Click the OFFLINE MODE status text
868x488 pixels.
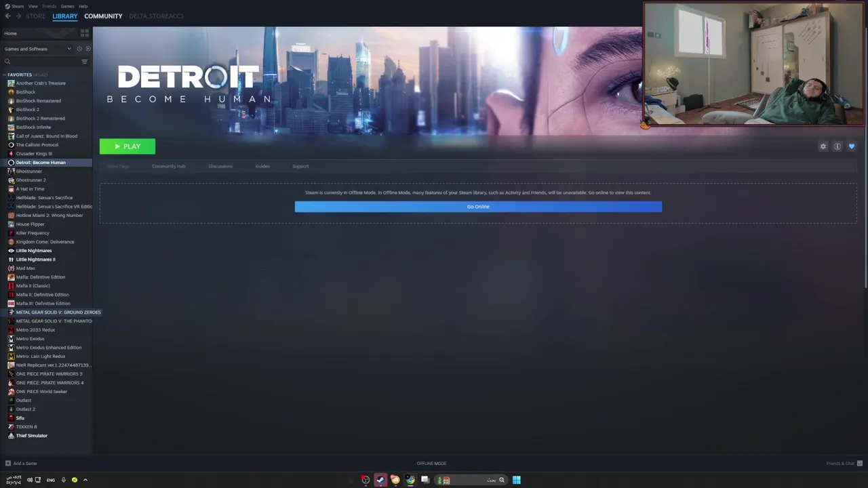click(431, 464)
